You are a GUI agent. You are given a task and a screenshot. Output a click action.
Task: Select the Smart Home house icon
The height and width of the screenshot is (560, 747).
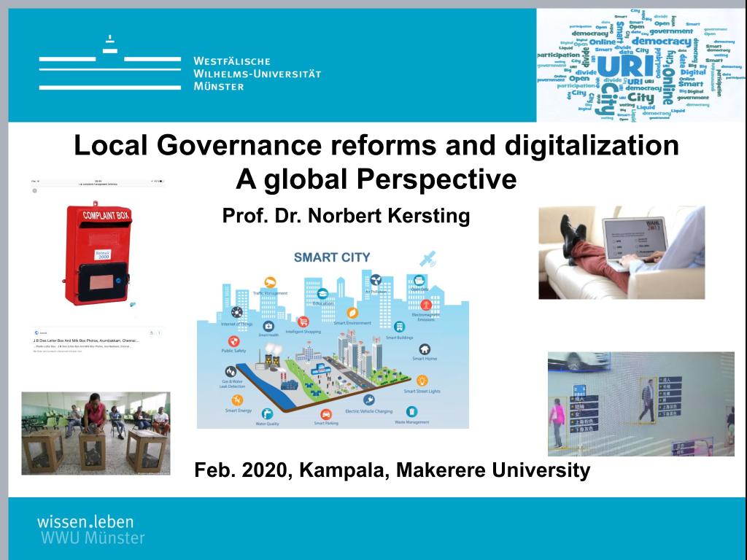click(425, 349)
